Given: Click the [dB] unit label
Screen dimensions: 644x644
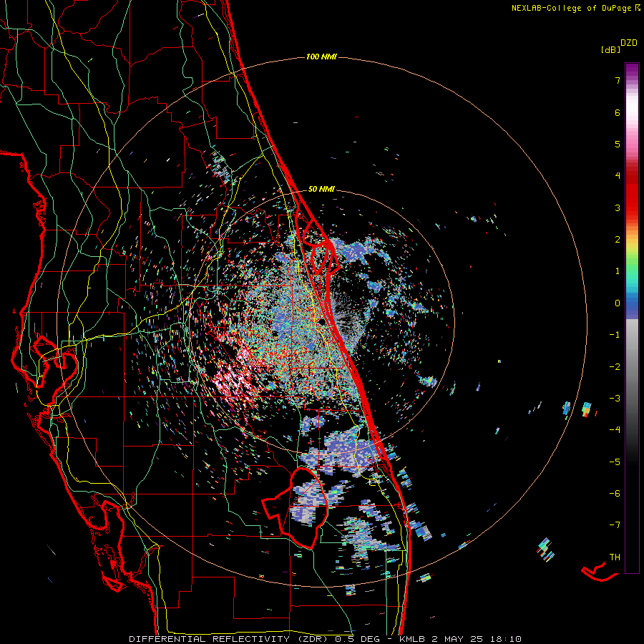Looking at the screenshot, I should [610, 49].
